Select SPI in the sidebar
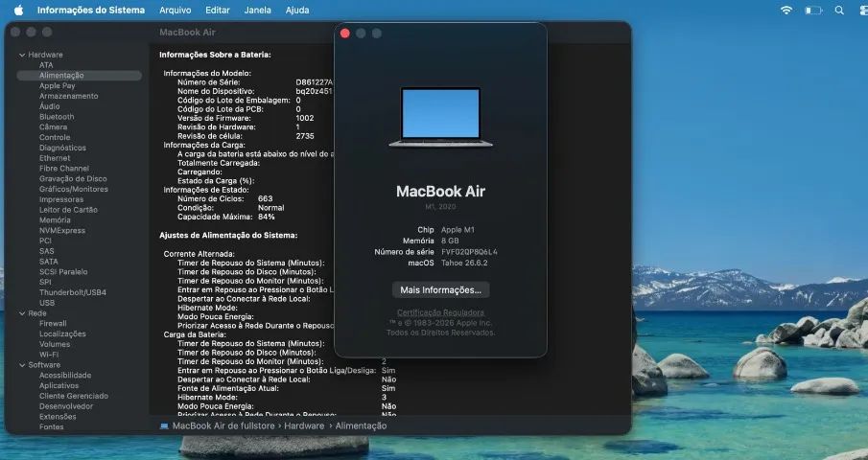This screenshot has height=460, width=868. click(45, 282)
